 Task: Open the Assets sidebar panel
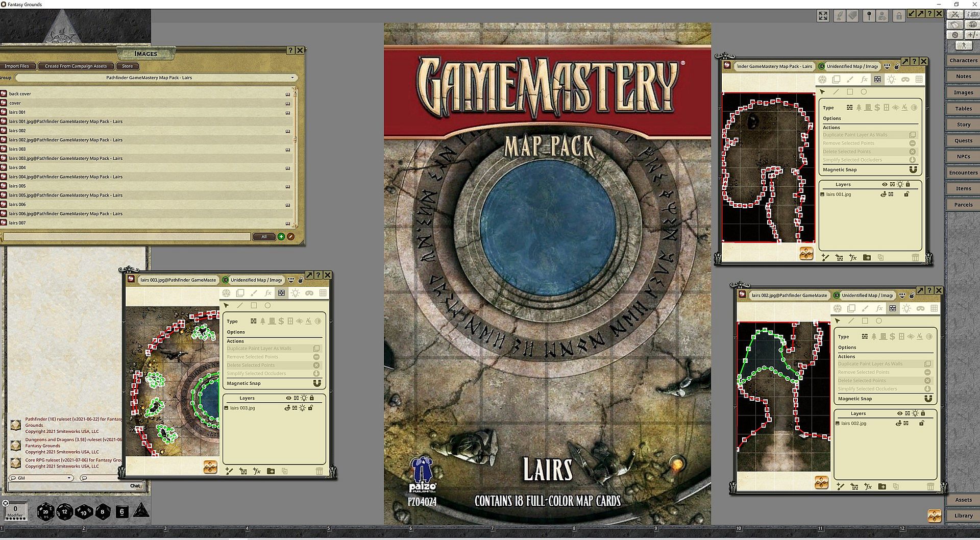(963, 500)
